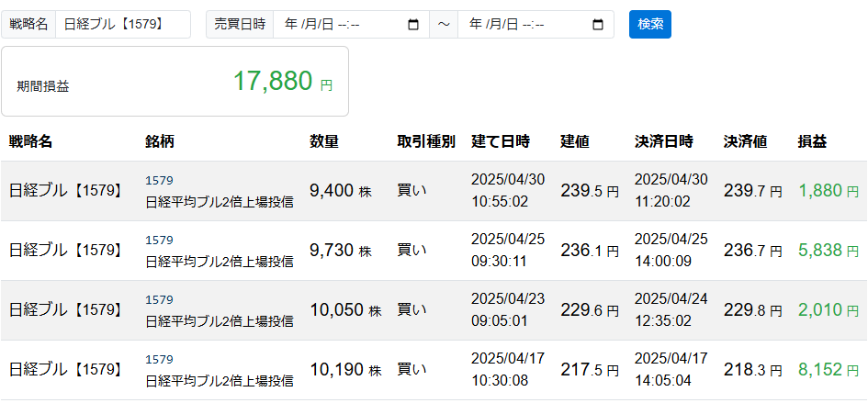Click entry price 239.5 円

tap(590, 191)
